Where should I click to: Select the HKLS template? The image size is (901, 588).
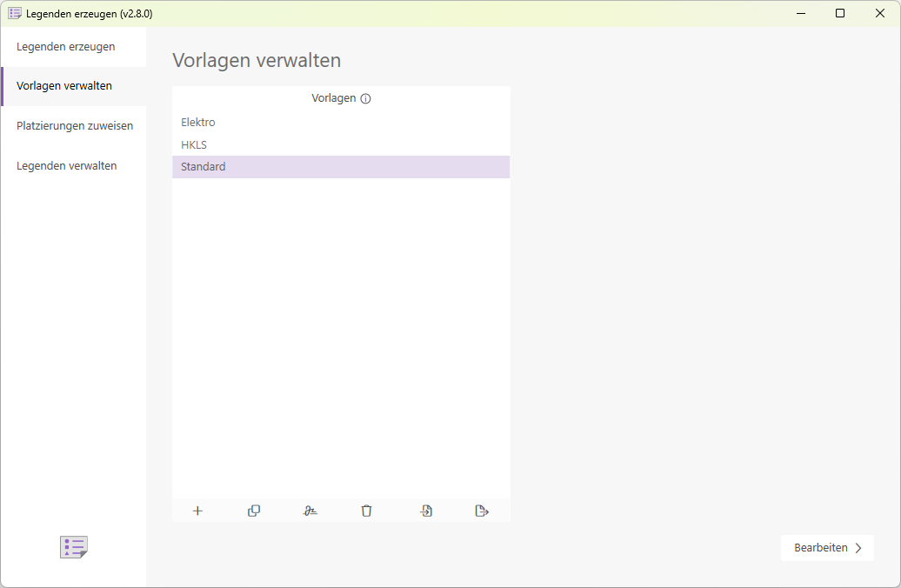click(x=194, y=144)
